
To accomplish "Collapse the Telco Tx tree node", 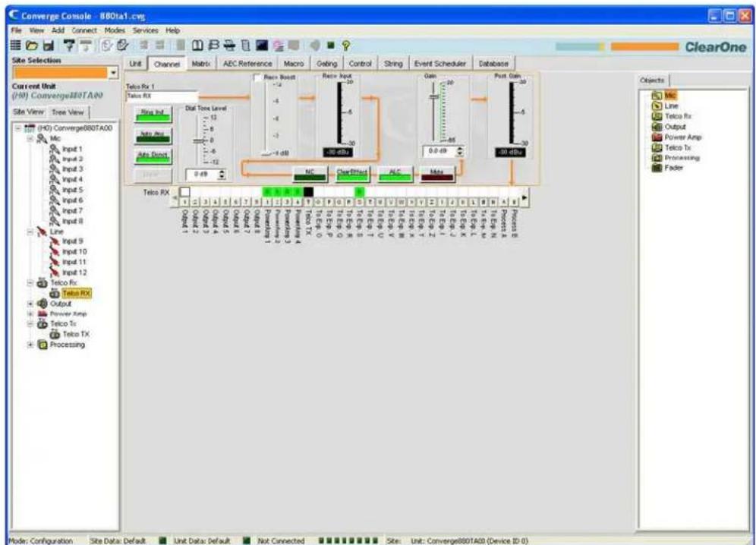I will 30,323.
